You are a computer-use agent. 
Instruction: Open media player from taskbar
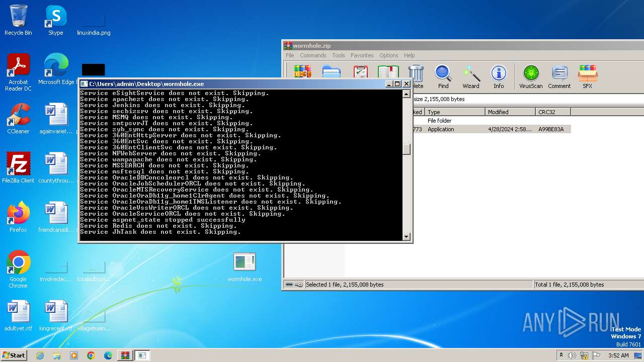pyautogui.click(x=74, y=355)
